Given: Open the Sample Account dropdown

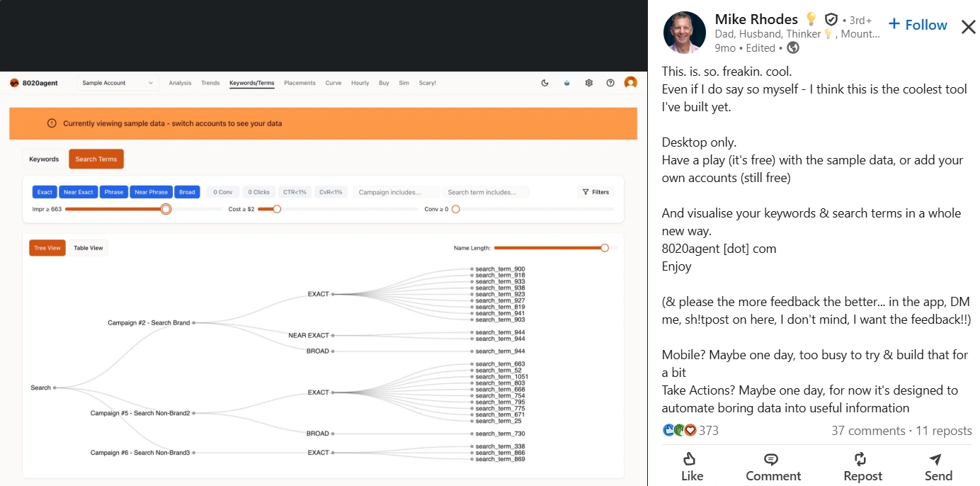Looking at the screenshot, I should [117, 83].
